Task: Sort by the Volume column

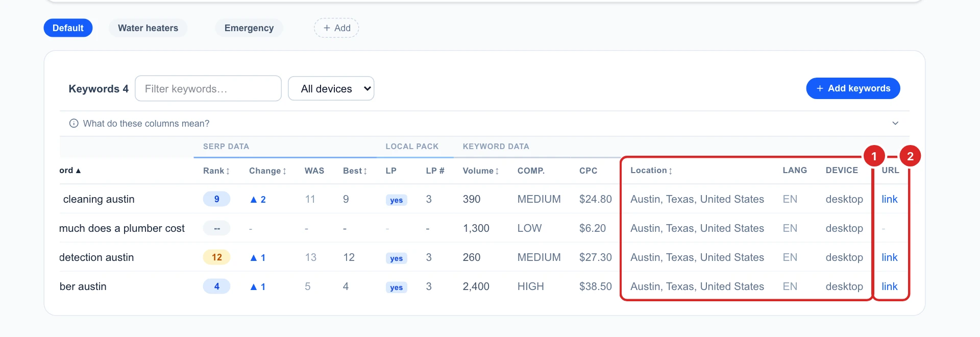Action: (x=481, y=171)
